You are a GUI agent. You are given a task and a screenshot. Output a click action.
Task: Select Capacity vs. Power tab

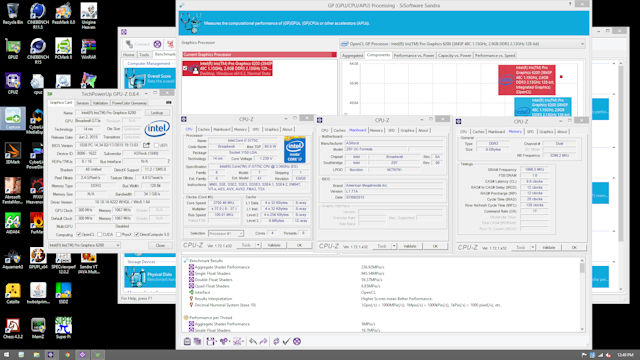coord(454,56)
